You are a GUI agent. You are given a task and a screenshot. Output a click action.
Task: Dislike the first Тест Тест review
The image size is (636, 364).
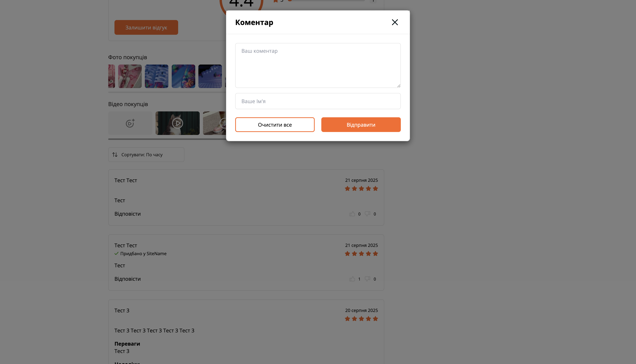pos(367,214)
